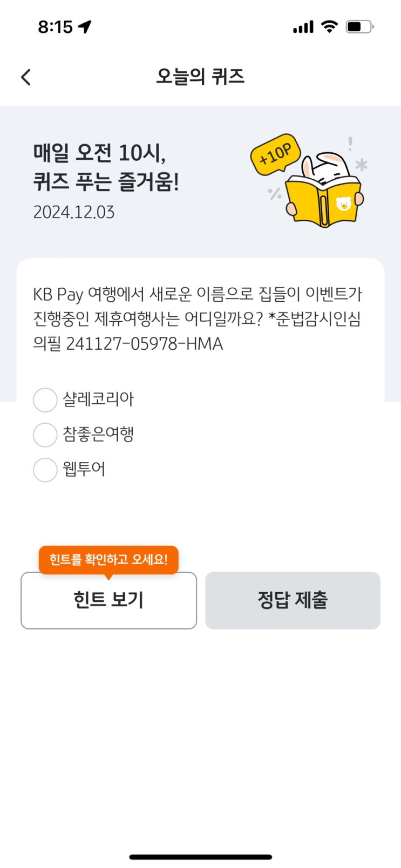Tap the back arrow icon
401x868 pixels.
26,77
